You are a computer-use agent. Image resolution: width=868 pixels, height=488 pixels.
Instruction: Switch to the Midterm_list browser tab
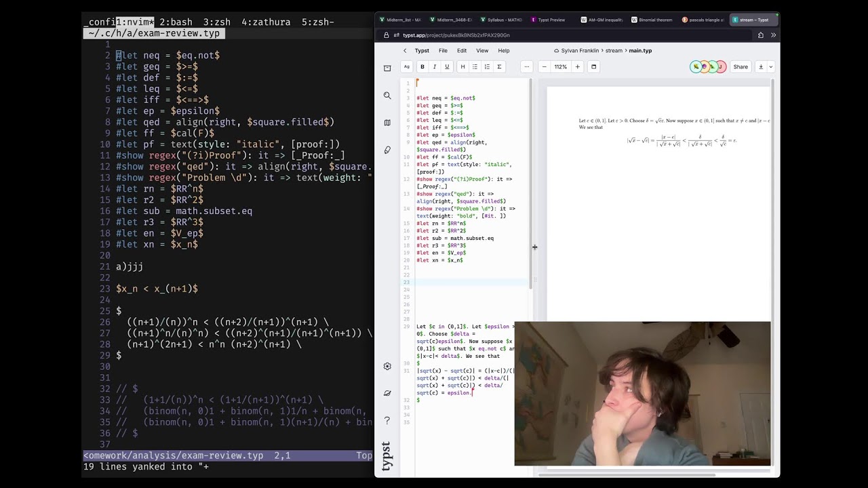(x=400, y=20)
